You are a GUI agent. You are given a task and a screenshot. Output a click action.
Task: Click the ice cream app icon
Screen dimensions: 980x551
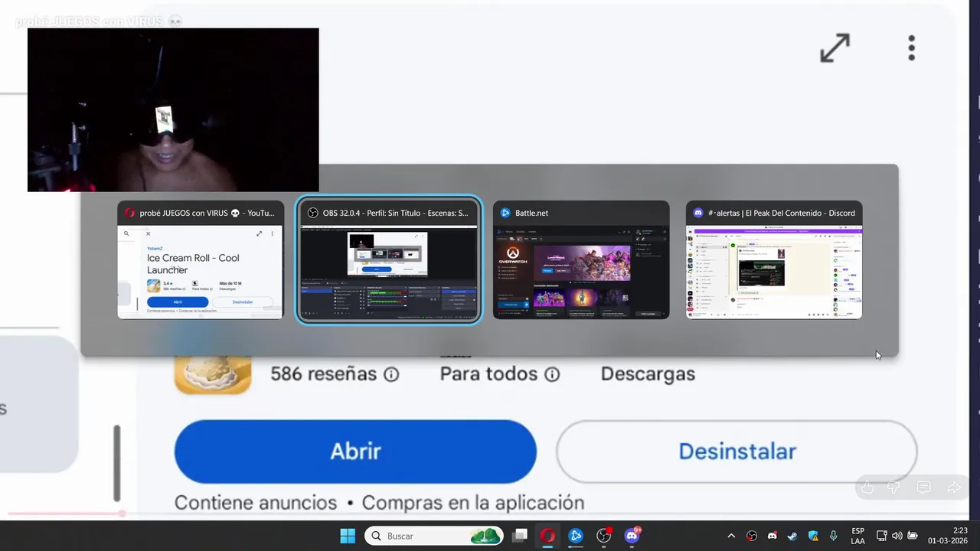(213, 375)
